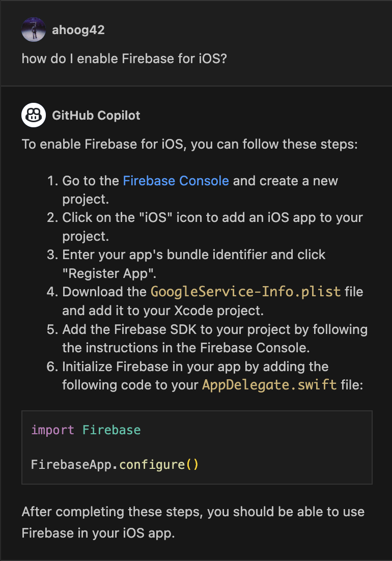
Task: Click the ahoog42 user avatar
Action: [x=34, y=30]
